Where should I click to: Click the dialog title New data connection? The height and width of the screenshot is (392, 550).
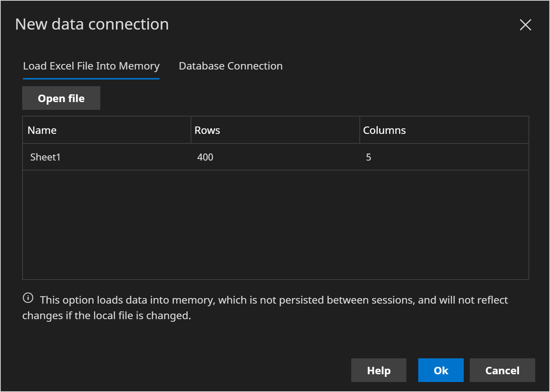click(x=92, y=24)
